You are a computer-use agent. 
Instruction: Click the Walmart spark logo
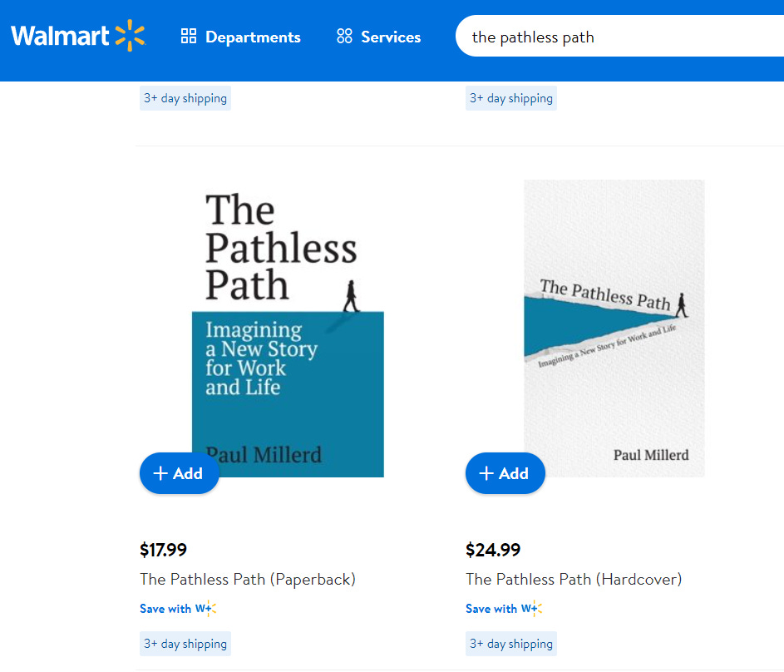(x=130, y=36)
